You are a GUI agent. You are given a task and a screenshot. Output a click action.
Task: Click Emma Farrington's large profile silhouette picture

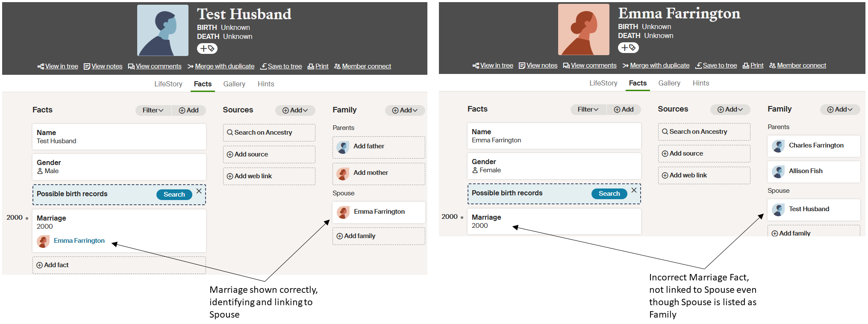(584, 29)
